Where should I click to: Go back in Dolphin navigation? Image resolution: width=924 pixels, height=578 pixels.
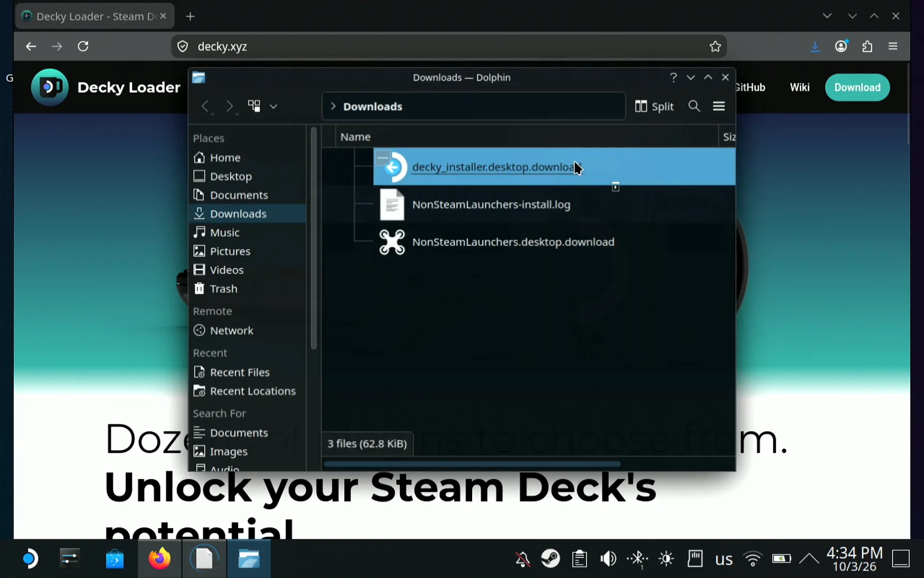[205, 106]
